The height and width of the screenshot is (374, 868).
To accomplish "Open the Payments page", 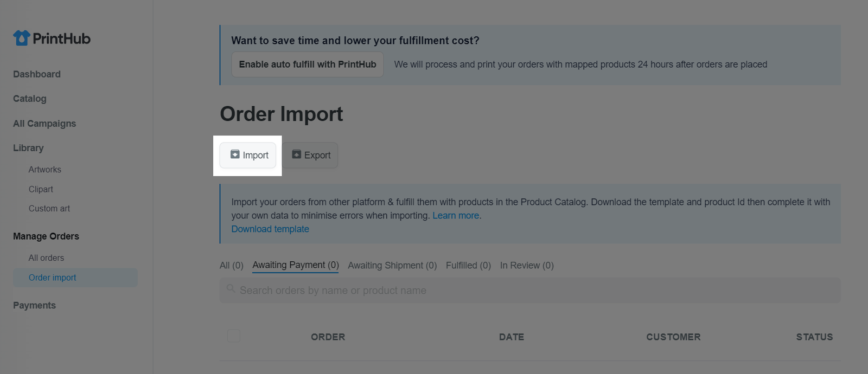I will coord(34,306).
